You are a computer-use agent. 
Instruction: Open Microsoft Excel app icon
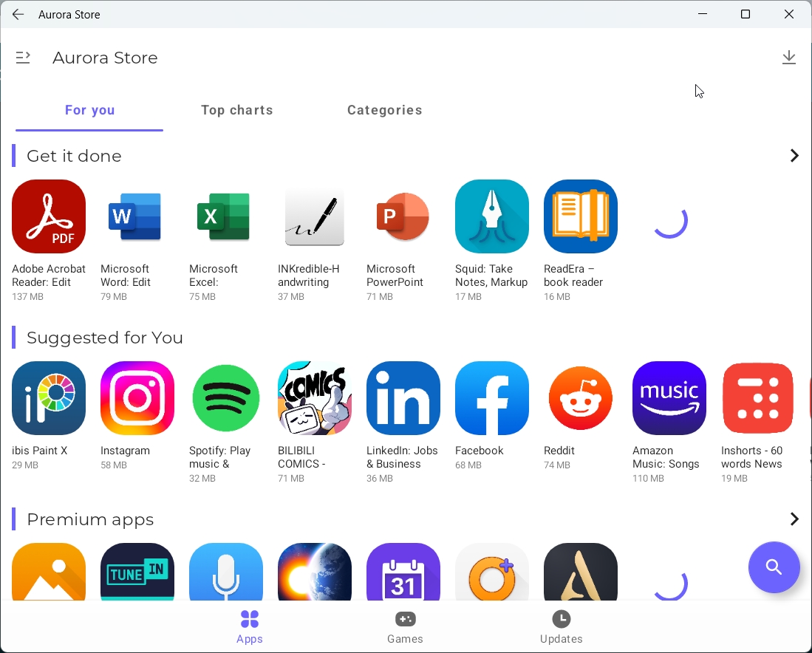pyautogui.click(x=224, y=216)
